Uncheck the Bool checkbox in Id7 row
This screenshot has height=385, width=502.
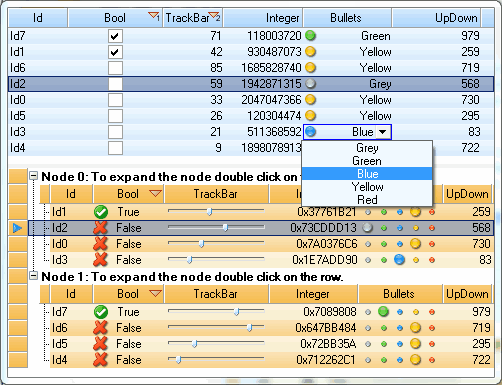tap(115, 36)
